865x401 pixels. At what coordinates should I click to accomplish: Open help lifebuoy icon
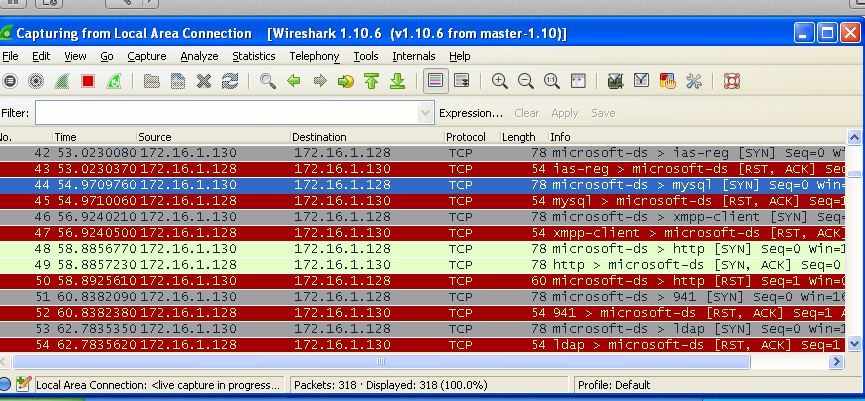pos(732,81)
